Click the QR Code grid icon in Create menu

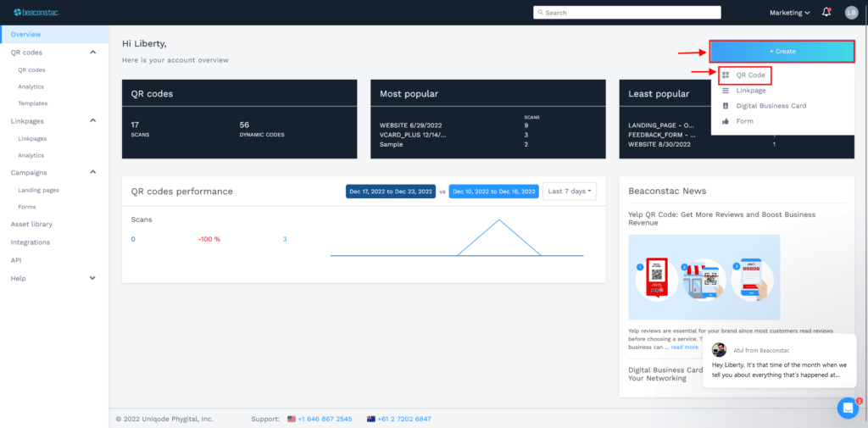tap(726, 75)
